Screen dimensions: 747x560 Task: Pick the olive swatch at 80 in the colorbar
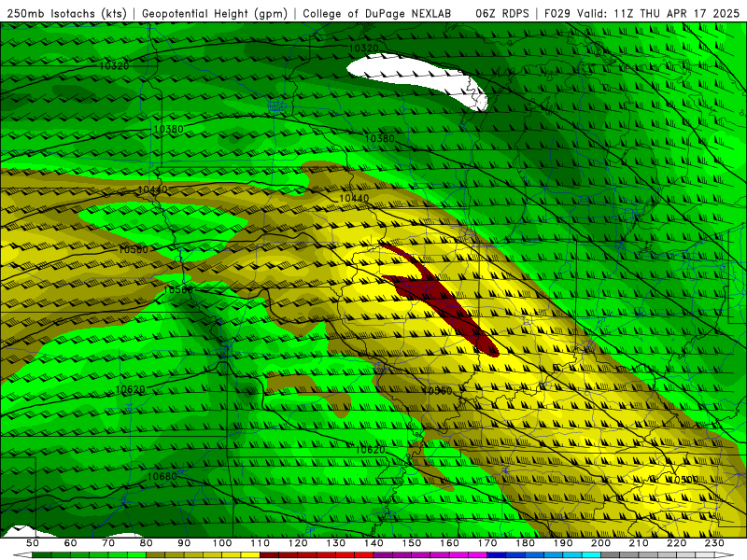(x=155, y=555)
